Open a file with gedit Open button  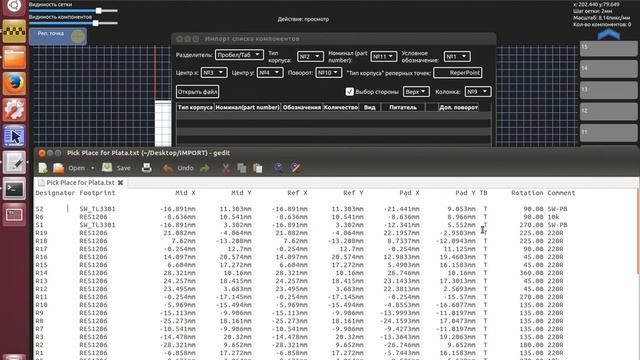(x=69, y=168)
